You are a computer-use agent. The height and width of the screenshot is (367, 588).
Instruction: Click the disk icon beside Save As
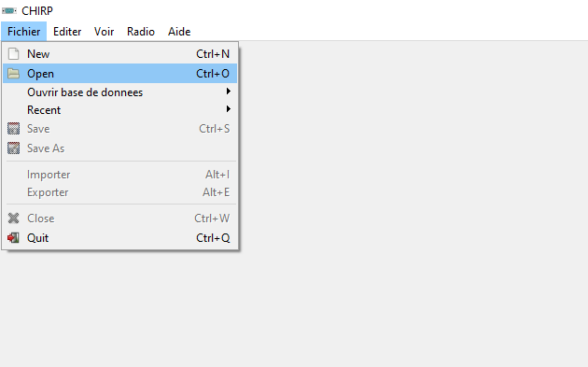(13, 148)
